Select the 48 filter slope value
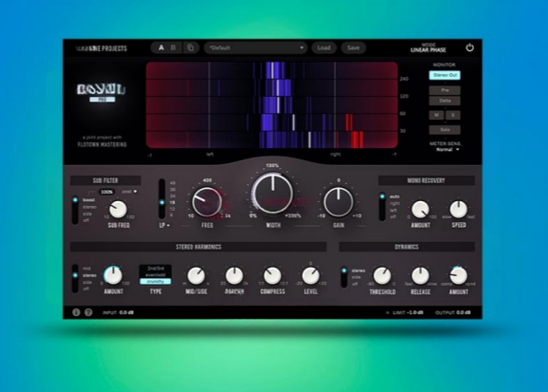Screen dimensions: 548x392 pos(173,183)
